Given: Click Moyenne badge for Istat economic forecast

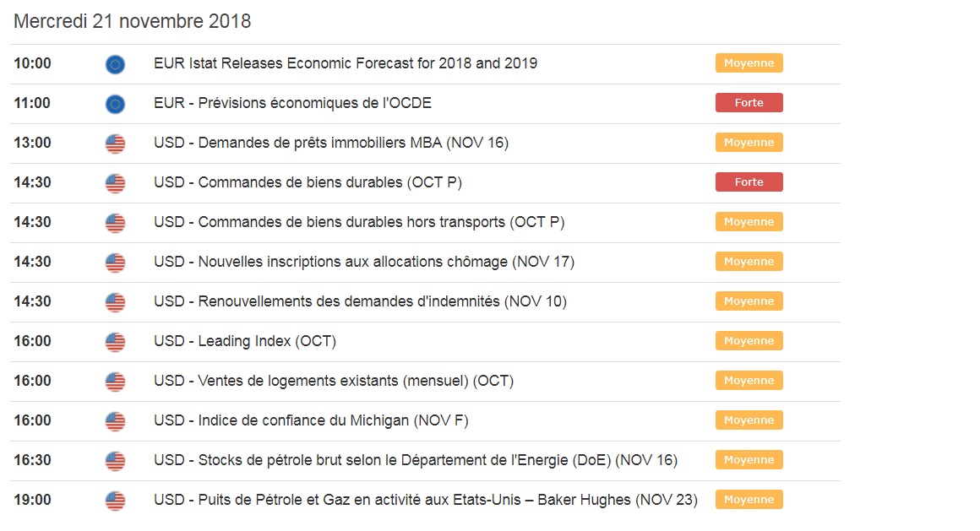Looking at the screenshot, I should 749,63.
